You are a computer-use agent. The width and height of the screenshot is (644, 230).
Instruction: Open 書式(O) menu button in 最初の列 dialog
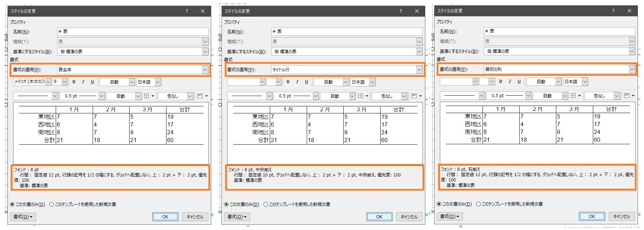[x=450, y=217]
